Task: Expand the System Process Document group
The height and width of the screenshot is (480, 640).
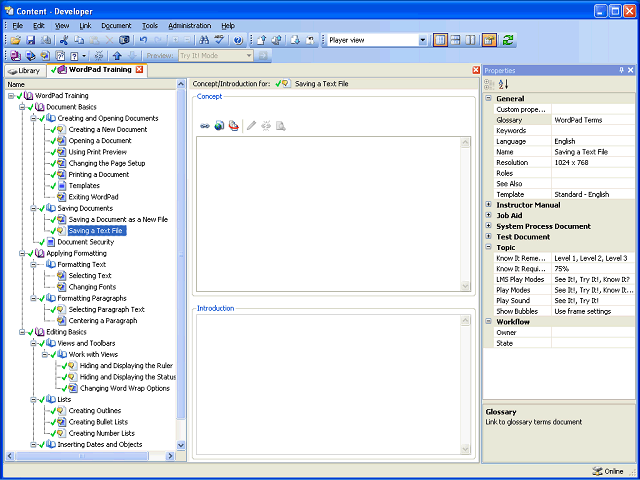Action: coord(489,226)
